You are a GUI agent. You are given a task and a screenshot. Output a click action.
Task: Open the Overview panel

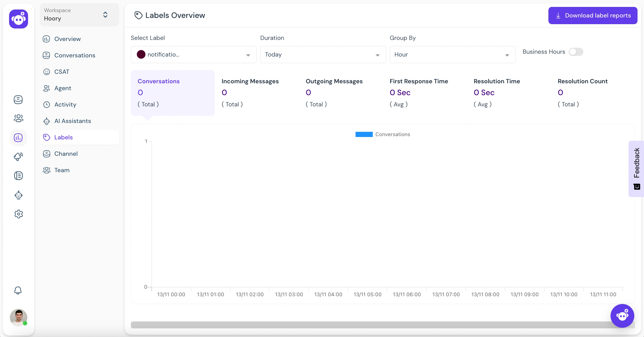[x=67, y=39]
